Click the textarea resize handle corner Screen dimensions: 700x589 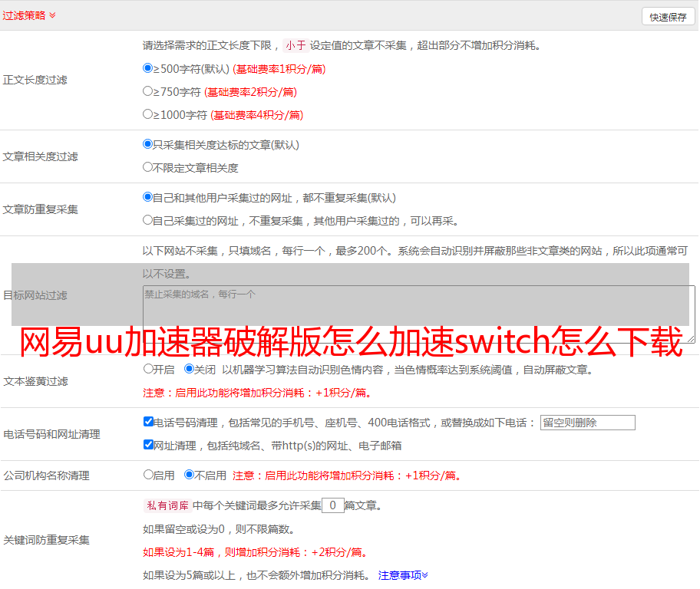click(691, 339)
